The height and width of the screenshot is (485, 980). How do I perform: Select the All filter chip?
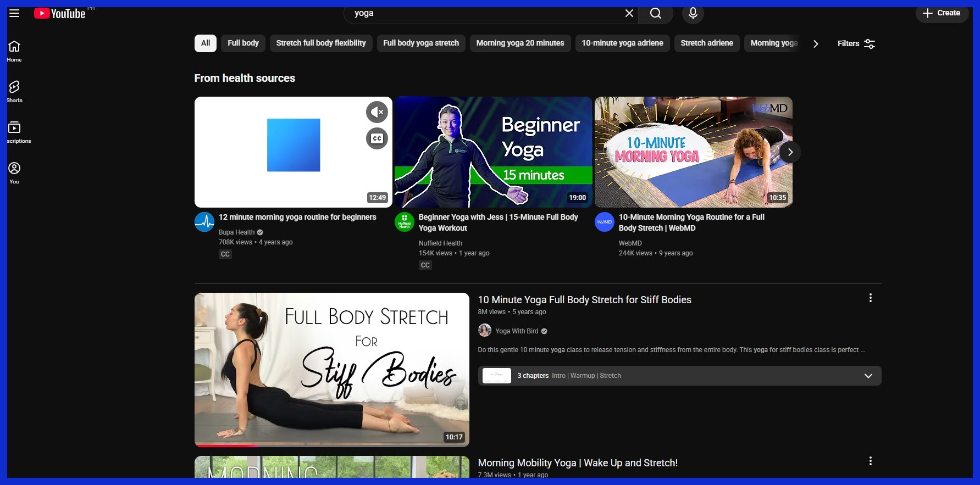tap(205, 43)
